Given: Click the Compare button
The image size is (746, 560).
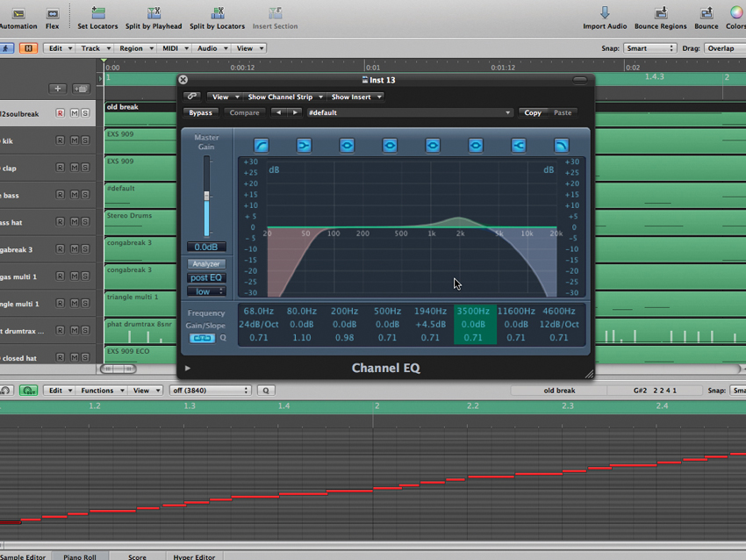Looking at the screenshot, I should click(x=245, y=112).
